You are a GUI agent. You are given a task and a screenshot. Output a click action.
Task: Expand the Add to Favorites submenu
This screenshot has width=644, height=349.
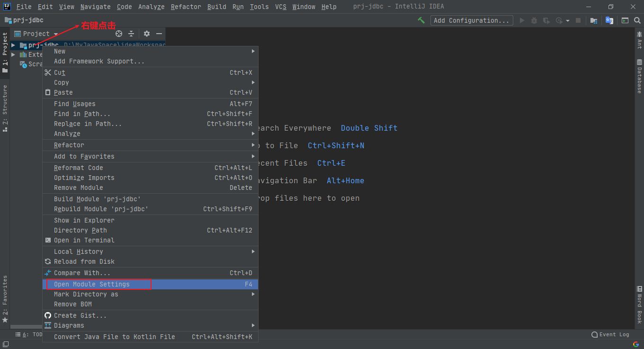click(x=253, y=156)
